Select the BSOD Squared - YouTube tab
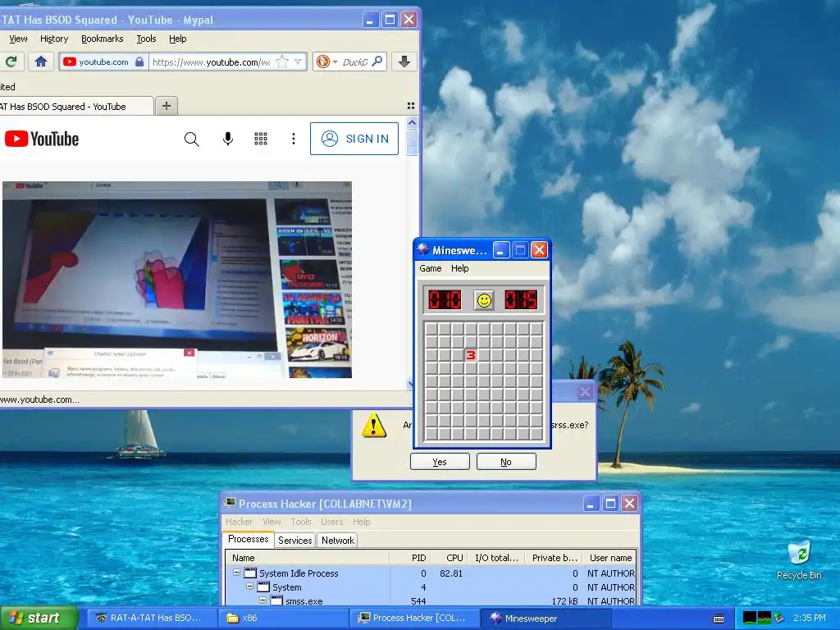Image resolution: width=840 pixels, height=630 pixels. tap(76, 106)
